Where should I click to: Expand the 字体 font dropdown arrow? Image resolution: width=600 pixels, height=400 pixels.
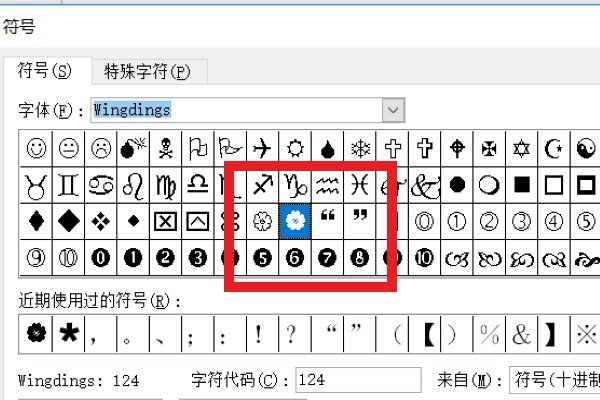[393, 110]
